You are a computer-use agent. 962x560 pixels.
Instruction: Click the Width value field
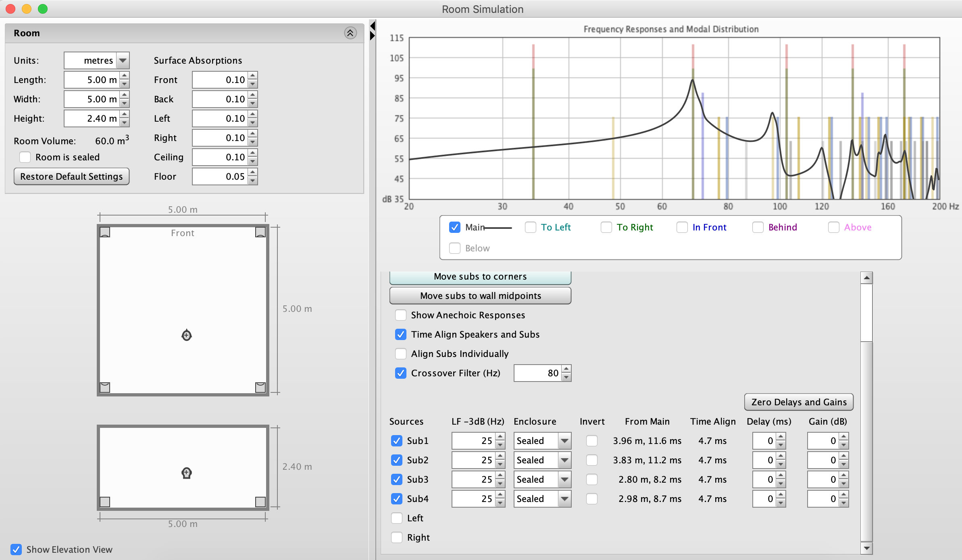pos(92,99)
